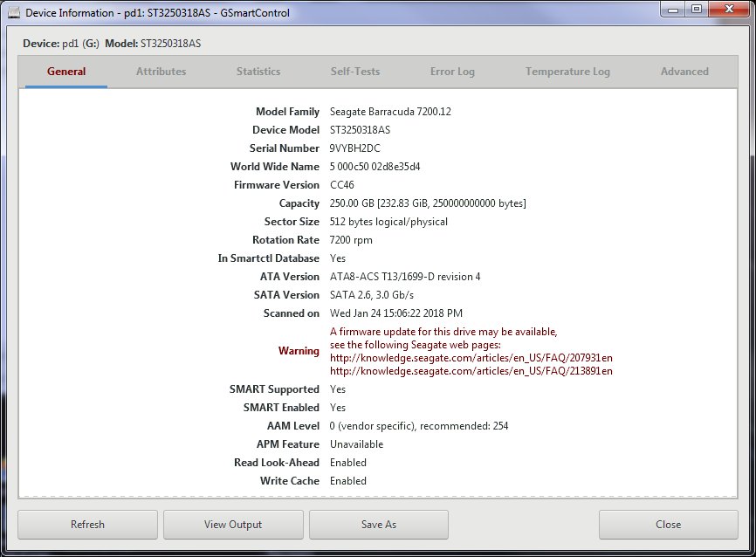Click the In Smartctl Database Yes value
The width and height of the screenshot is (756, 557).
338,258
